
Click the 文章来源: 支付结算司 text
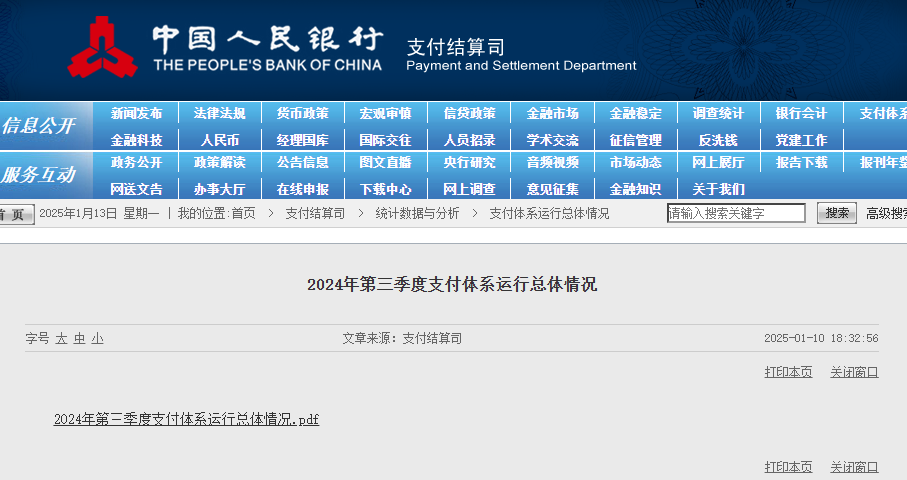pyautogui.click(x=402, y=338)
